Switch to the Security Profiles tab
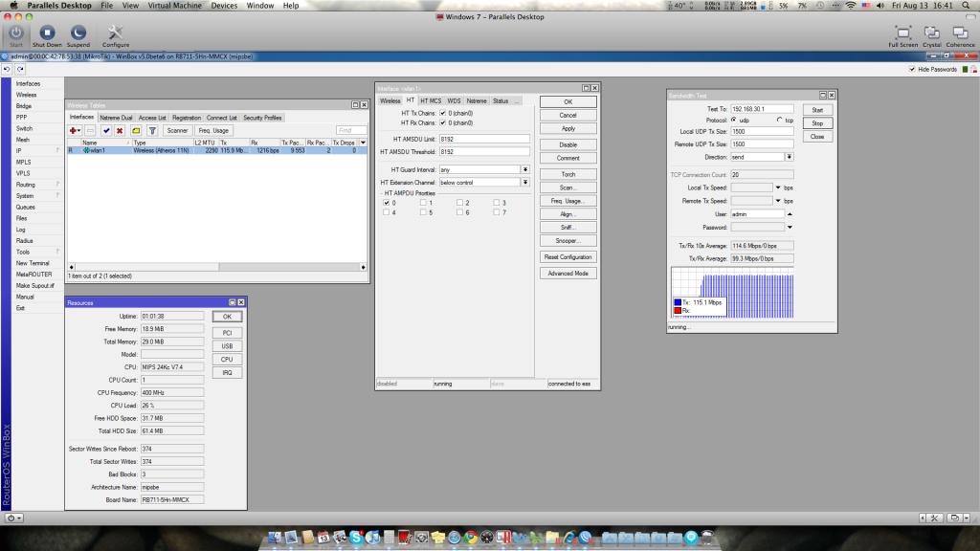The image size is (980, 551). tap(262, 118)
